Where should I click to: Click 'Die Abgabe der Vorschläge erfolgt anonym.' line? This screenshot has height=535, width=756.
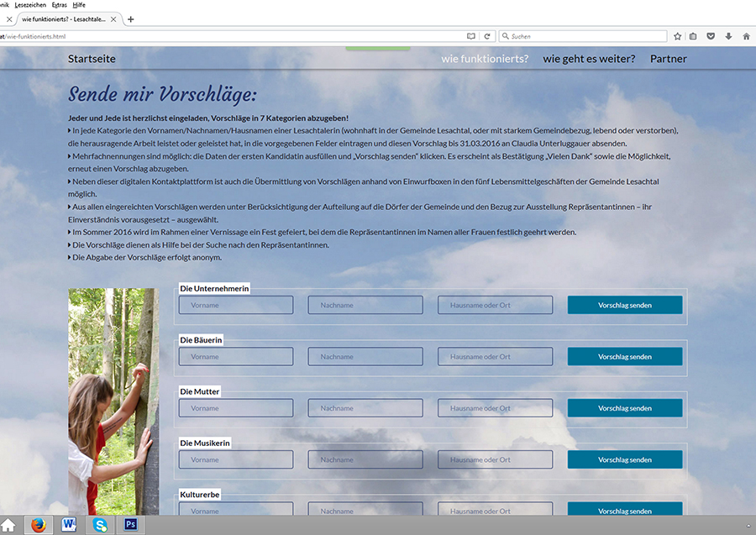pyautogui.click(x=145, y=257)
